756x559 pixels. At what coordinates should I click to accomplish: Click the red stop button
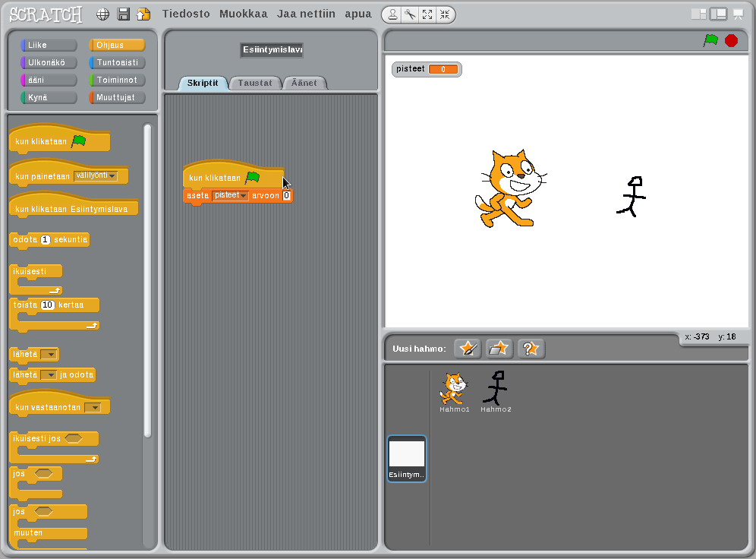pos(732,40)
